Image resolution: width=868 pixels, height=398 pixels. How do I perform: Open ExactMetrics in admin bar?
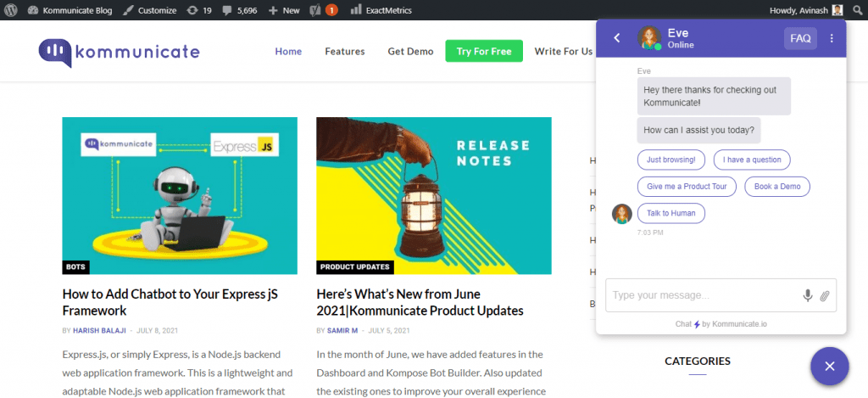(381, 10)
